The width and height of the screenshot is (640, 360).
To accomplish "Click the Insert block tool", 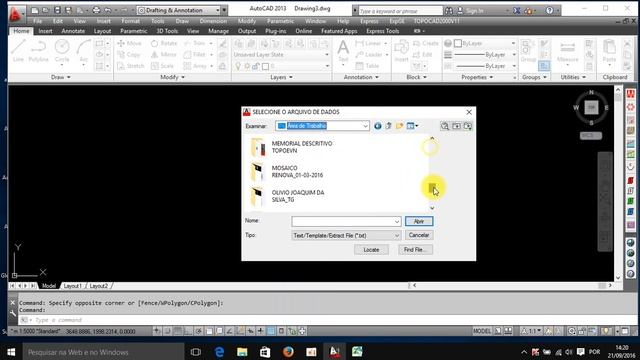I will pyautogui.click(x=401, y=51).
